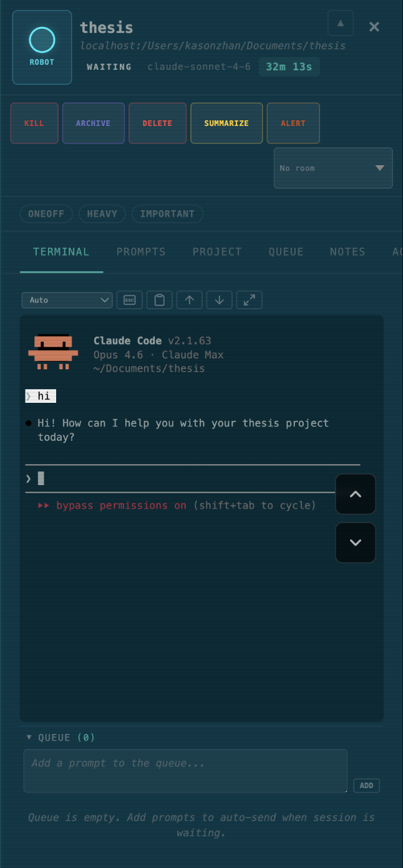Switch to the PROMPTS tab
Screen dimensions: 403x868
141,252
